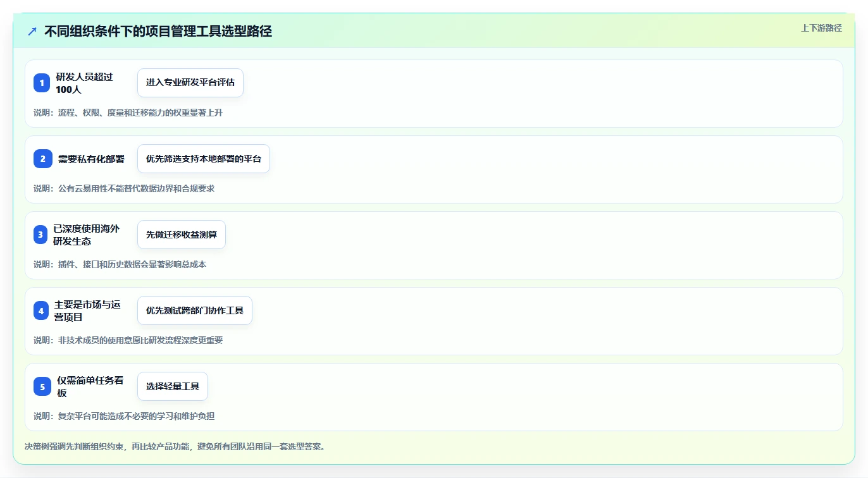The image size is (868, 478).
Task: Click the 上下游路径 label
Action: coord(821,28)
